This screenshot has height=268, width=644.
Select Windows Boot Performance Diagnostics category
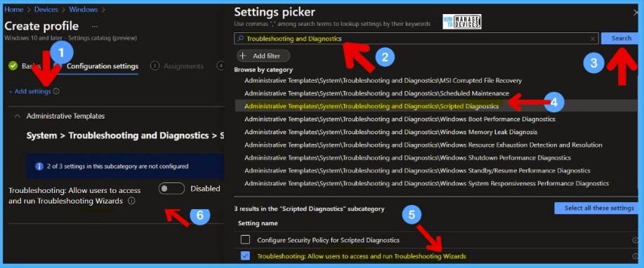(x=400, y=119)
